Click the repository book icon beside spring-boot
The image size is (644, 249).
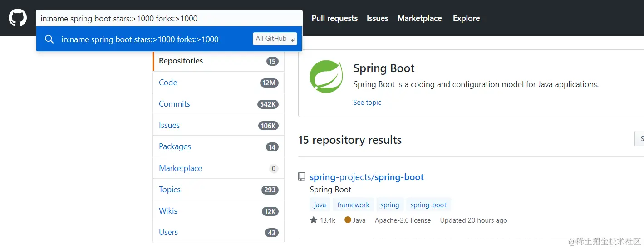click(x=302, y=177)
